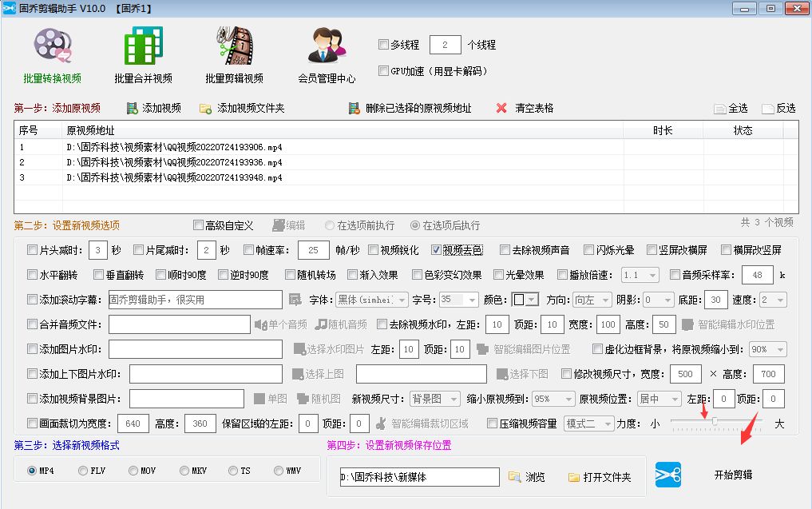This screenshot has width=812, height=509.
Task: Click the 压缩力度 slider handle
Action: pos(715,421)
